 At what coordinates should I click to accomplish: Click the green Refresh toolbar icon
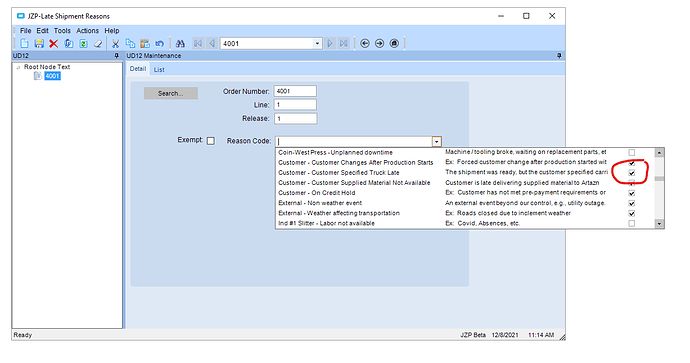pyautogui.click(x=83, y=44)
